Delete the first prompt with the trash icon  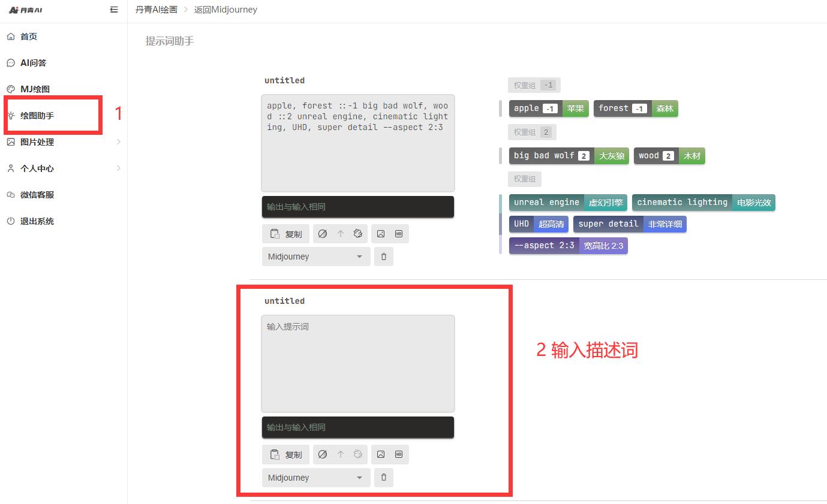[x=384, y=256]
